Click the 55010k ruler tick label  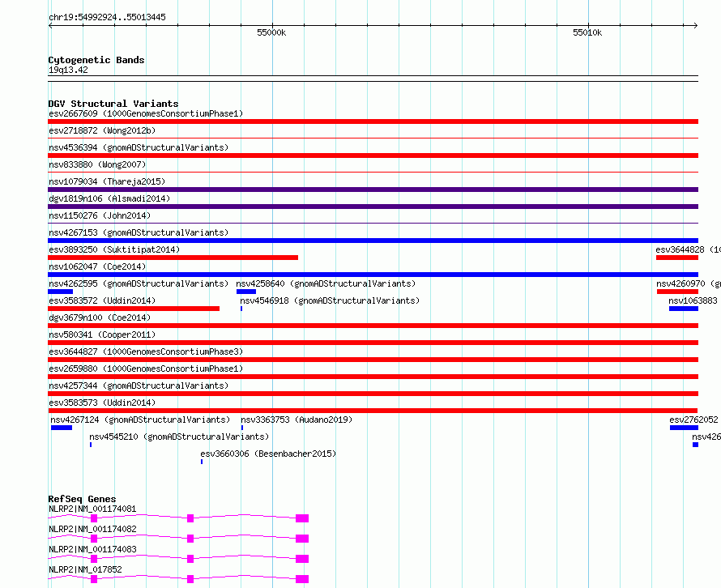[x=587, y=32]
